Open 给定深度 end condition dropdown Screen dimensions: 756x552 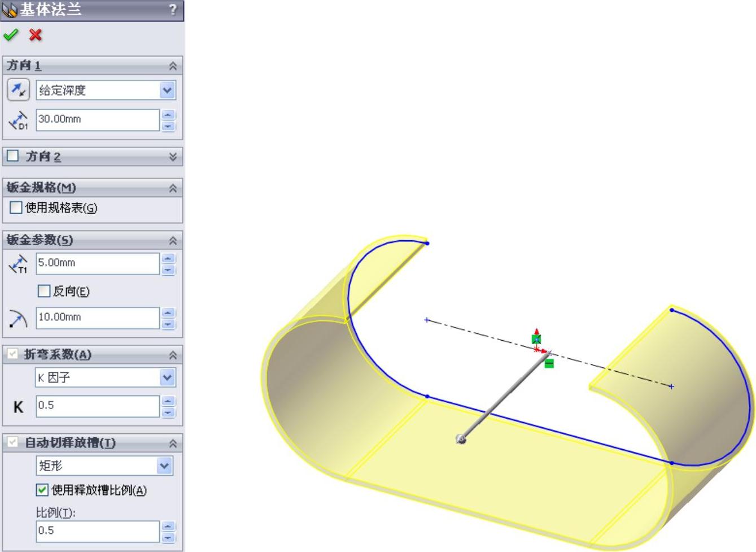click(167, 90)
